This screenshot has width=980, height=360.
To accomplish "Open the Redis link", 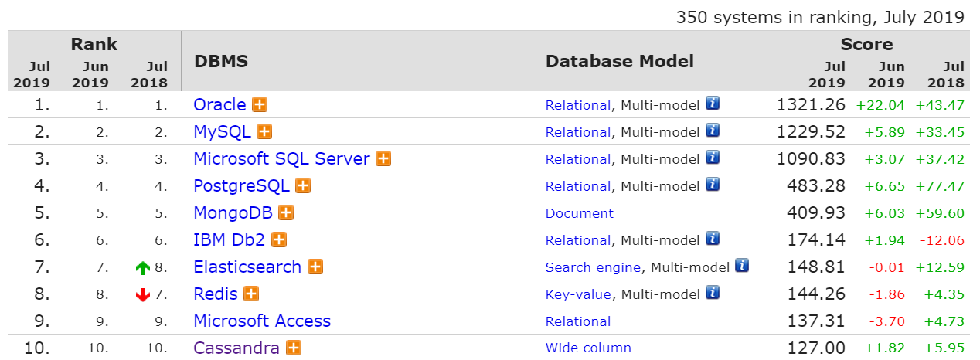I will pyautogui.click(x=216, y=294).
